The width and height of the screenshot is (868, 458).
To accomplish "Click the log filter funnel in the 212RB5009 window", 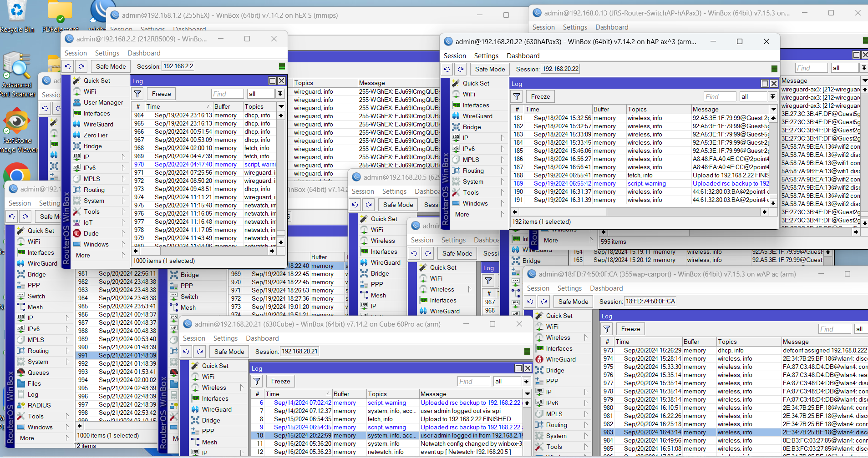I will pyautogui.click(x=137, y=94).
